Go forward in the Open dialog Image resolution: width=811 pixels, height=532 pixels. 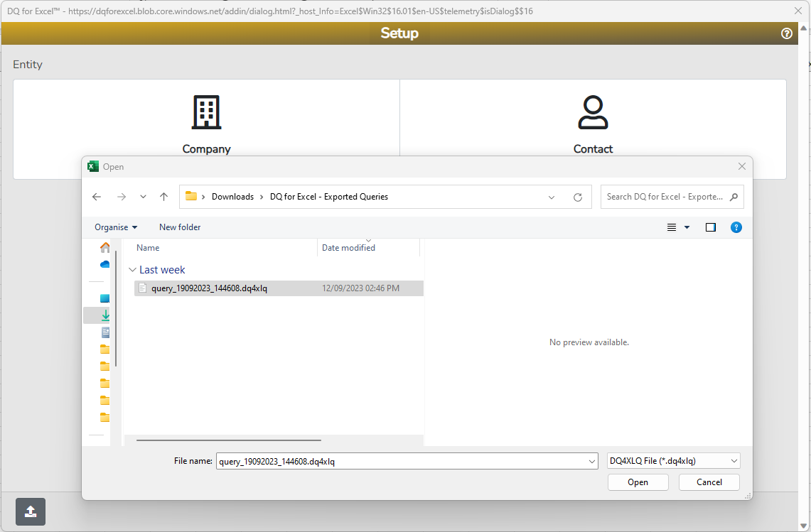click(x=122, y=197)
